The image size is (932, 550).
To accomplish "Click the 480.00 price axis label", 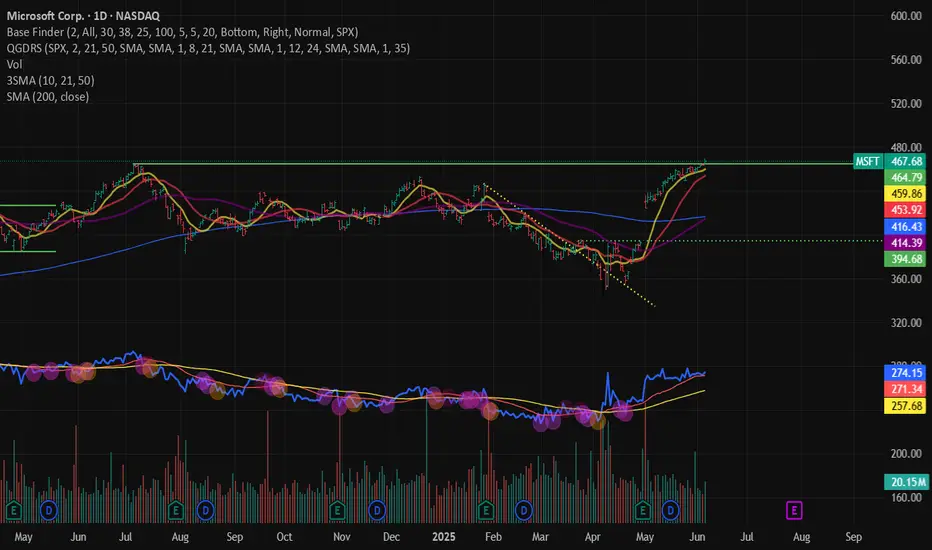I will pos(906,147).
